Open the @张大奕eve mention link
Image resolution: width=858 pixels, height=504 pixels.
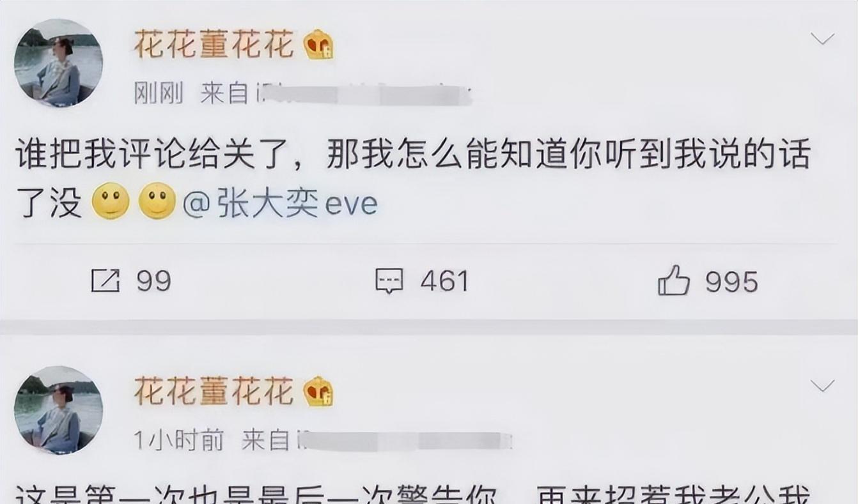pos(280,204)
